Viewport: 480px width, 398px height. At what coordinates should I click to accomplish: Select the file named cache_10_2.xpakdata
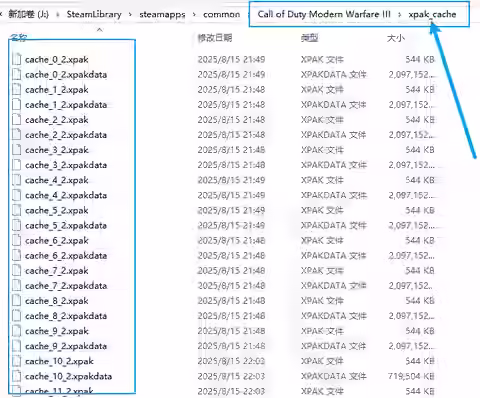[x=68, y=376]
